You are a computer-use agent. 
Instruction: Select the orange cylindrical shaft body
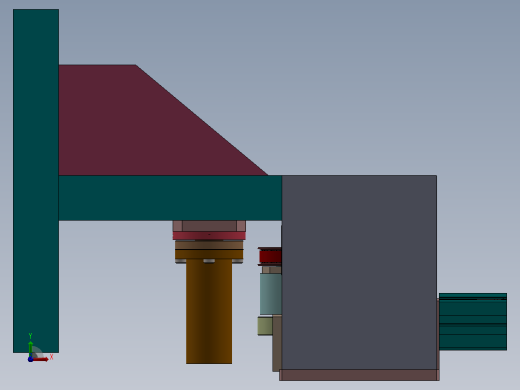[209, 311]
